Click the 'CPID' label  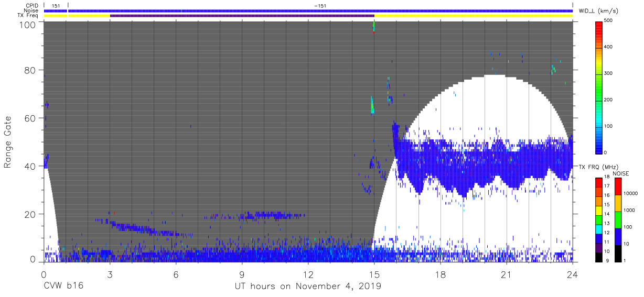point(32,6)
